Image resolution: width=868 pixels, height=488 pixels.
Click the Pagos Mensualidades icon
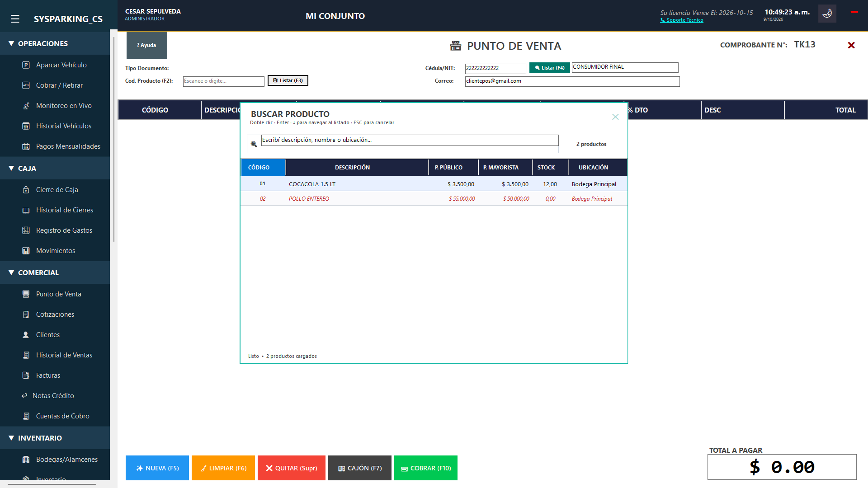26,146
